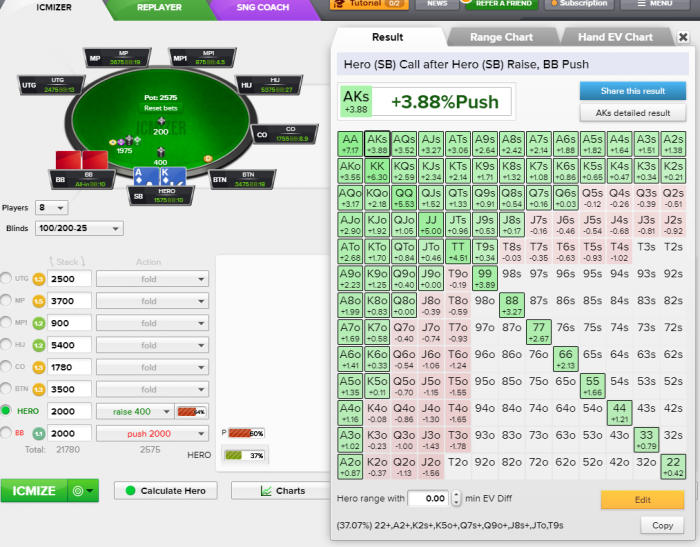Click the BTN orange stack badge
700x547 pixels.
(39, 389)
